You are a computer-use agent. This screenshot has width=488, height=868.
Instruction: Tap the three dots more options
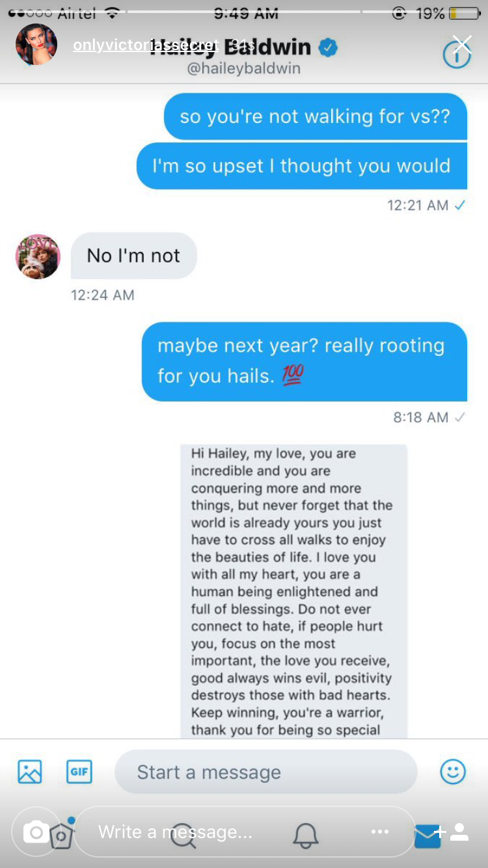coord(379,832)
